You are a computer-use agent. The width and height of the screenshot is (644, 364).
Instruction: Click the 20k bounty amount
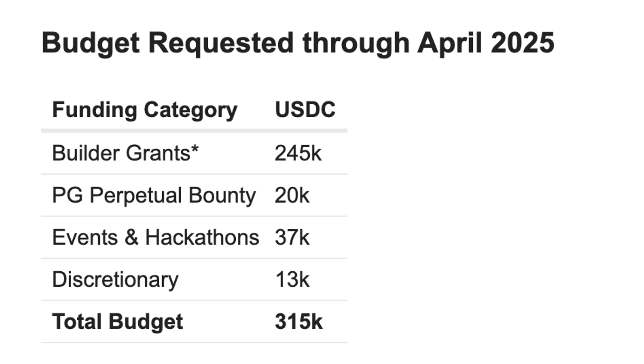pyautogui.click(x=292, y=195)
